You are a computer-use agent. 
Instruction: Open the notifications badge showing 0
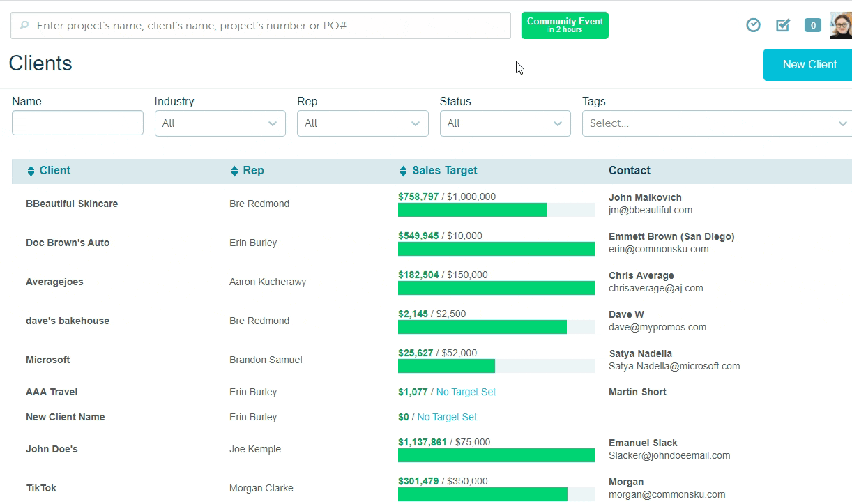812,25
